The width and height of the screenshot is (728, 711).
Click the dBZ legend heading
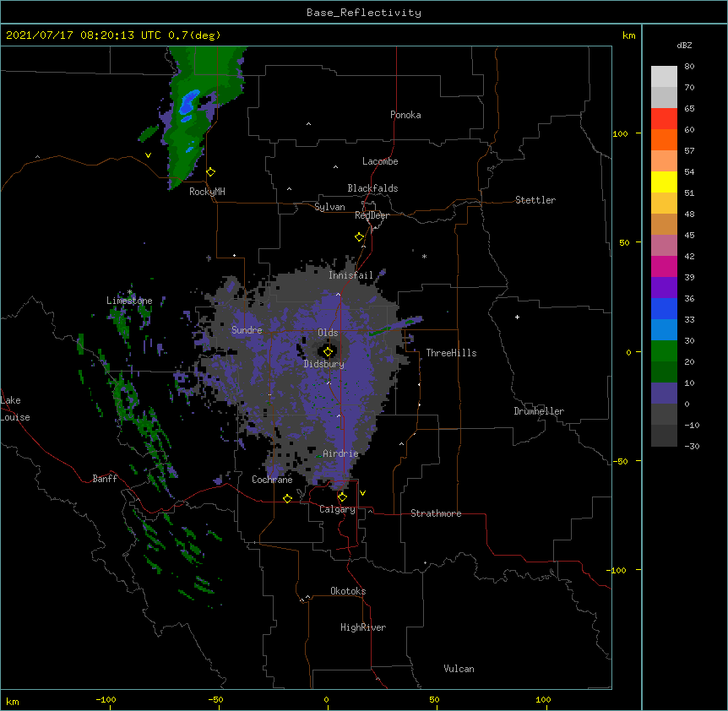click(x=684, y=45)
